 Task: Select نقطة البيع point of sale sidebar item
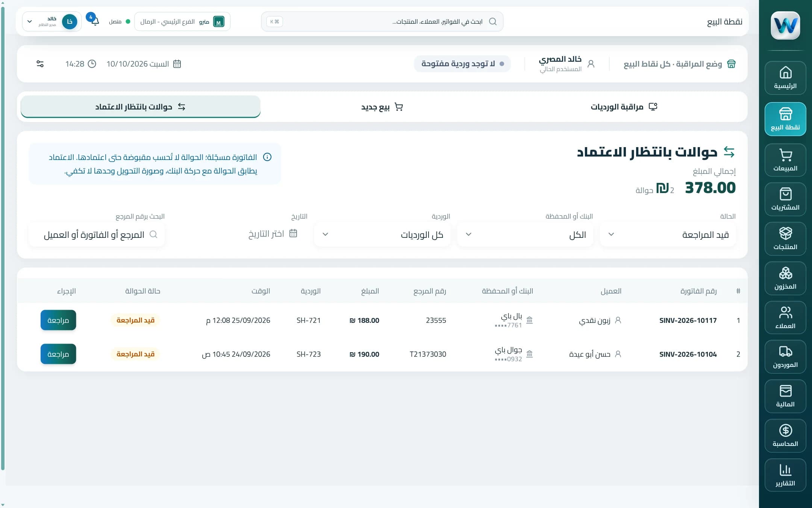[x=785, y=119]
